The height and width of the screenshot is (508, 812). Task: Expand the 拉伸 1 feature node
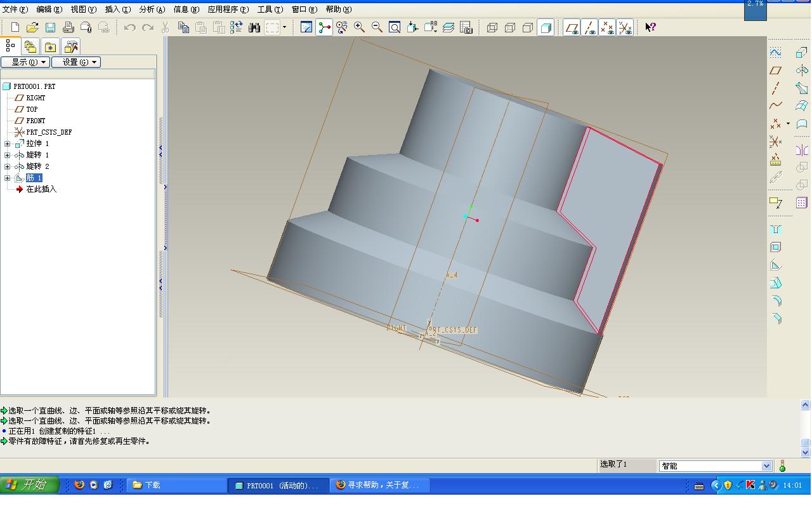point(7,144)
